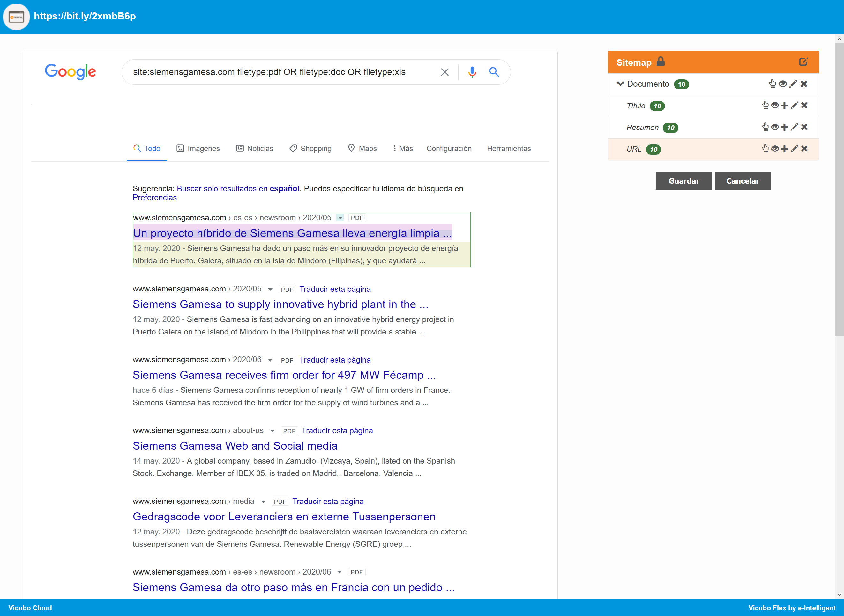Expand dropdown arrow beside about-us result

[273, 431]
